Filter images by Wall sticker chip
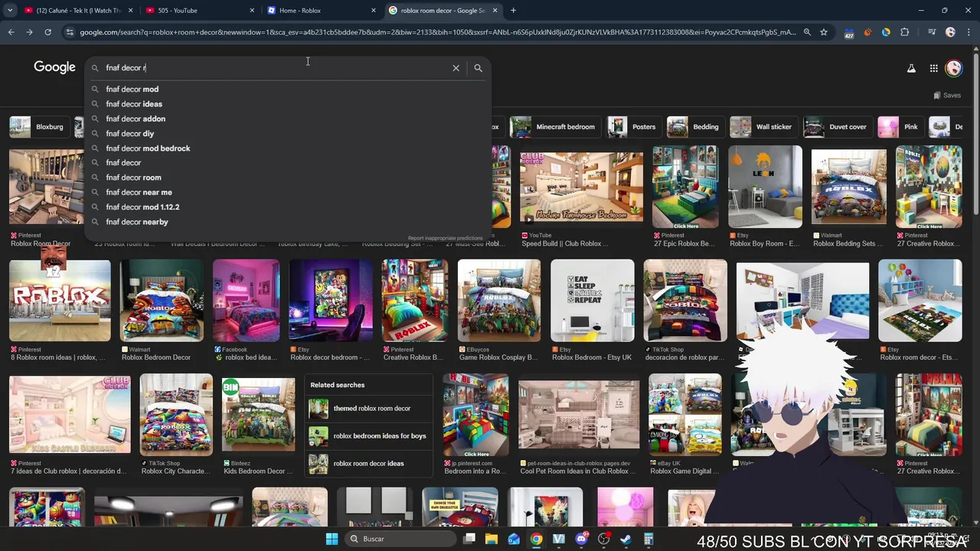The height and width of the screenshot is (551, 980). point(763,127)
